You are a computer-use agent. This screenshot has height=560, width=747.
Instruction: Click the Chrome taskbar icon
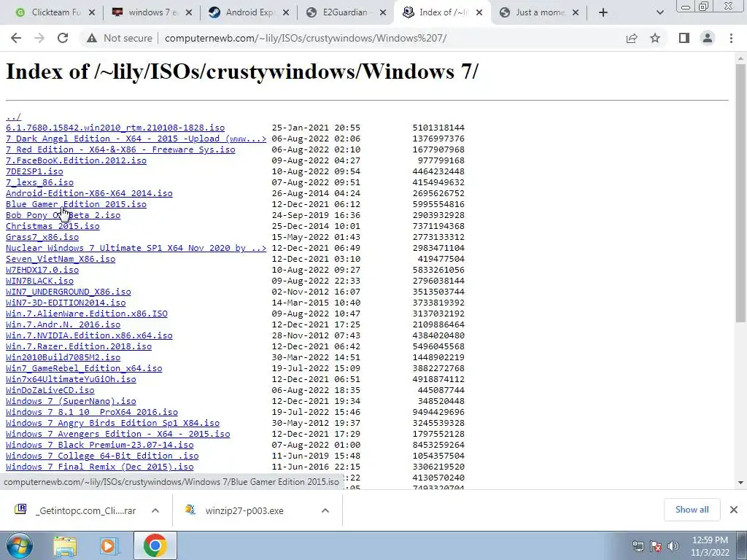pos(155,545)
